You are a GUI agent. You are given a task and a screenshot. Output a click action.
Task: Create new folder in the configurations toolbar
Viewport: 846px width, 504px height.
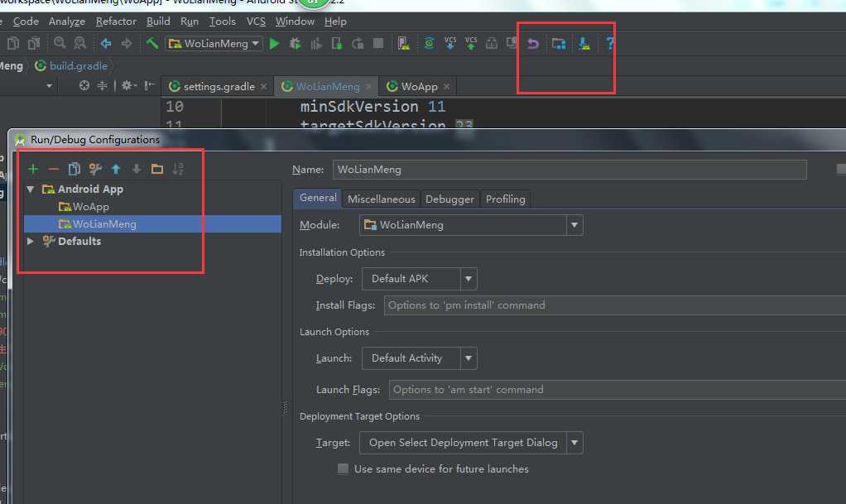click(157, 169)
